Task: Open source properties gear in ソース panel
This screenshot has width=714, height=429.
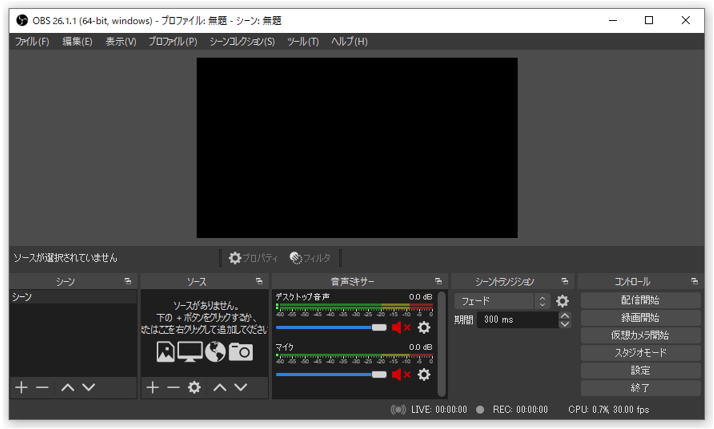Action: (194, 387)
